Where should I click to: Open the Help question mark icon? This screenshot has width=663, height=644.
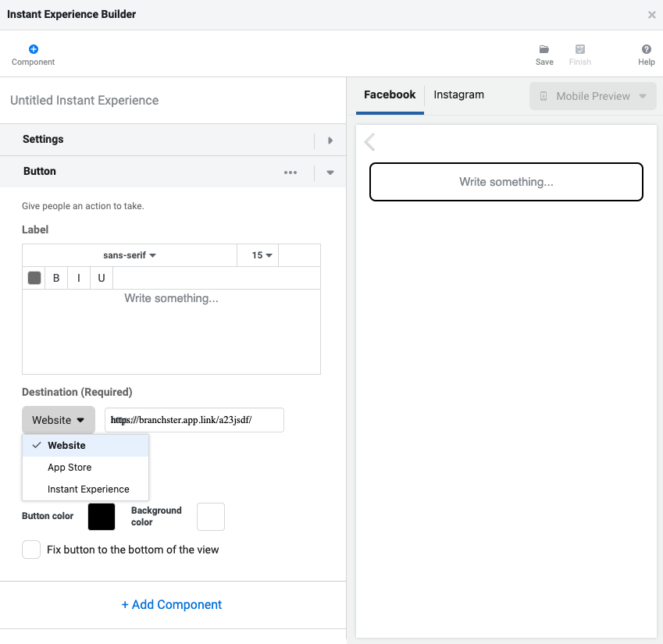click(x=646, y=49)
